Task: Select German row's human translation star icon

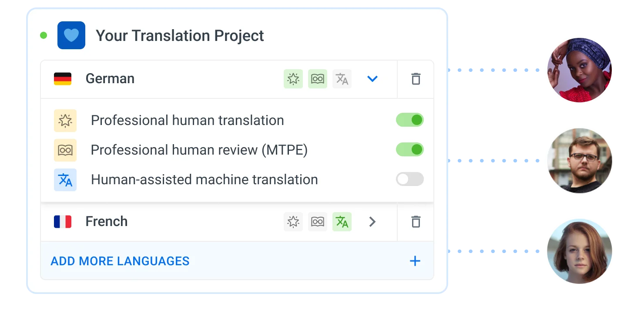Action: tap(293, 79)
